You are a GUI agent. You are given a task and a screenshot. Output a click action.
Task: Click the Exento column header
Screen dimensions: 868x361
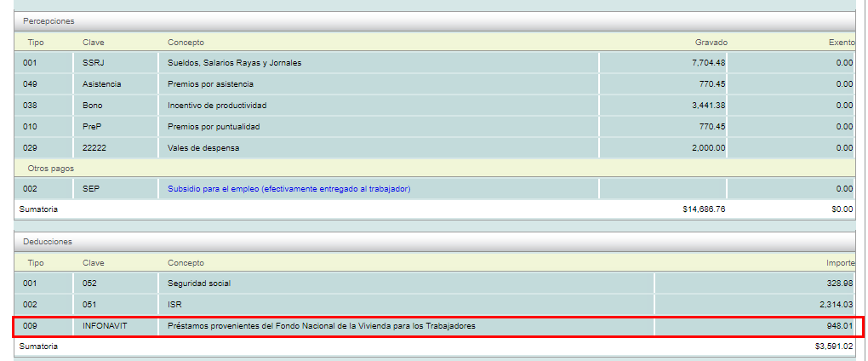[x=841, y=43]
